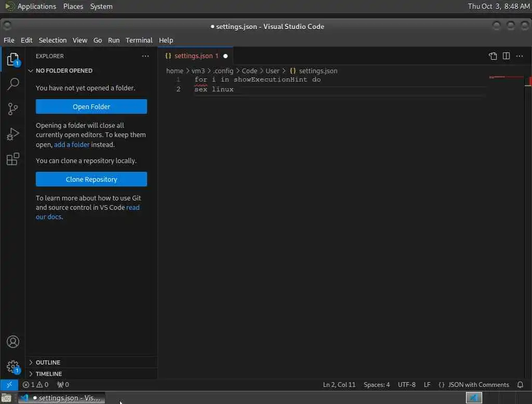
Task: Select the settings.json editor tab
Action: pyautogui.click(x=195, y=56)
